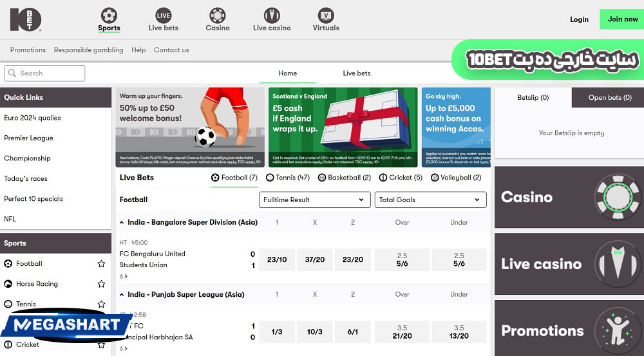Switch to the Live bets center tab

pos(357,73)
